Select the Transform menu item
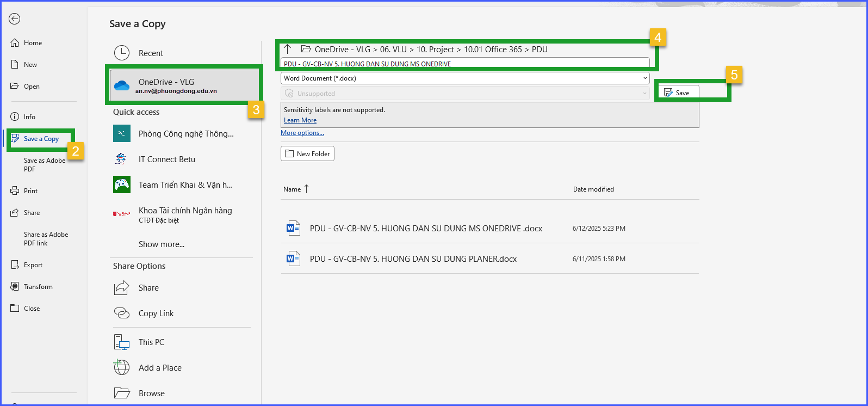The image size is (868, 406). click(x=38, y=287)
